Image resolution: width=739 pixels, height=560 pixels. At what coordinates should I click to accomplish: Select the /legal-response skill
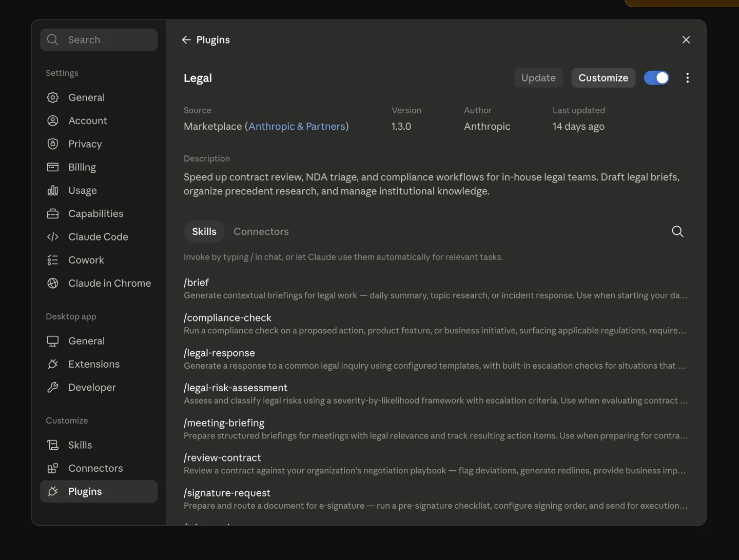point(436,358)
